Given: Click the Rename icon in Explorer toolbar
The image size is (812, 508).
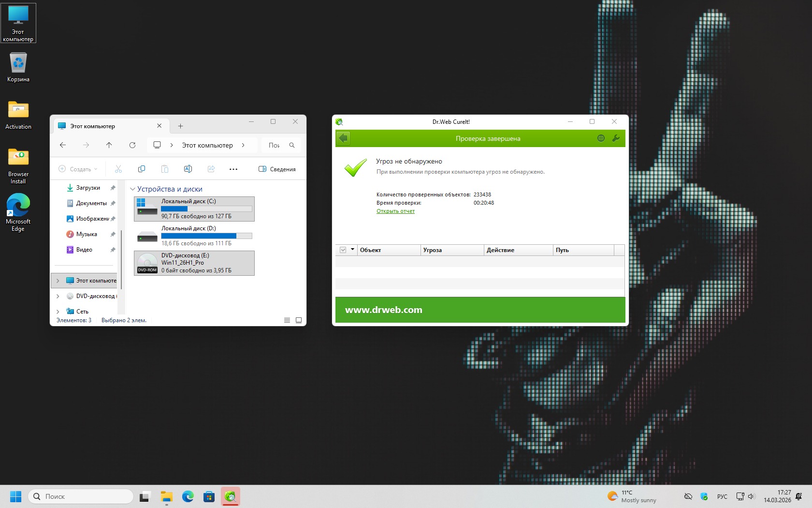Looking at the screenshot, I should [x=188, y=169].
